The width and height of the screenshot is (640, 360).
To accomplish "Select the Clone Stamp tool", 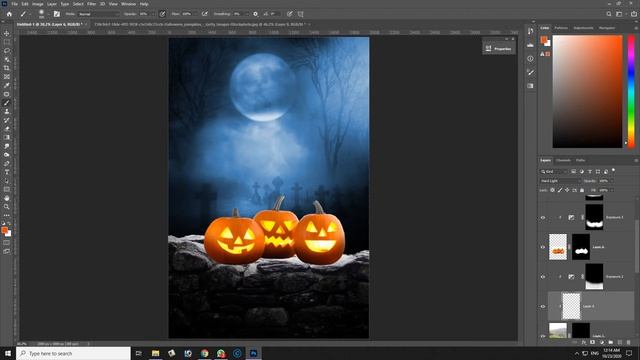I will (7, 111).
